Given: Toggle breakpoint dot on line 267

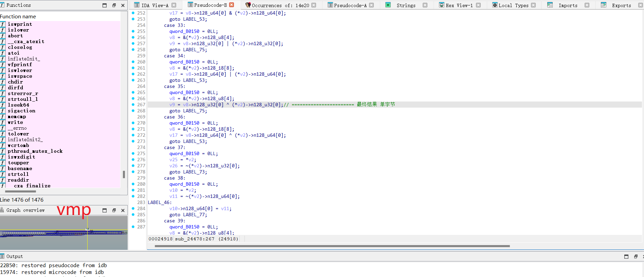Looking at the screenshot, I should click(x=133, y=105).
